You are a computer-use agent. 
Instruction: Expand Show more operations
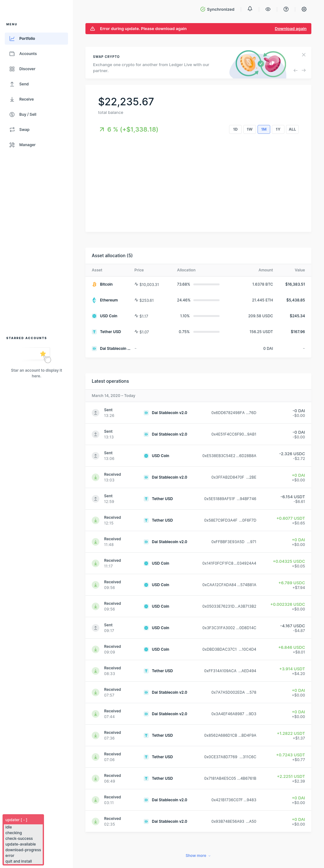click(198, 856)
